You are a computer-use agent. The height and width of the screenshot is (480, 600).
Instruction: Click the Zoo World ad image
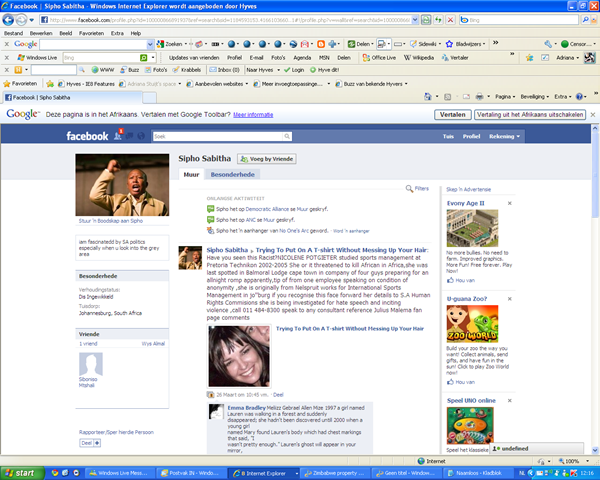[472, 324]
